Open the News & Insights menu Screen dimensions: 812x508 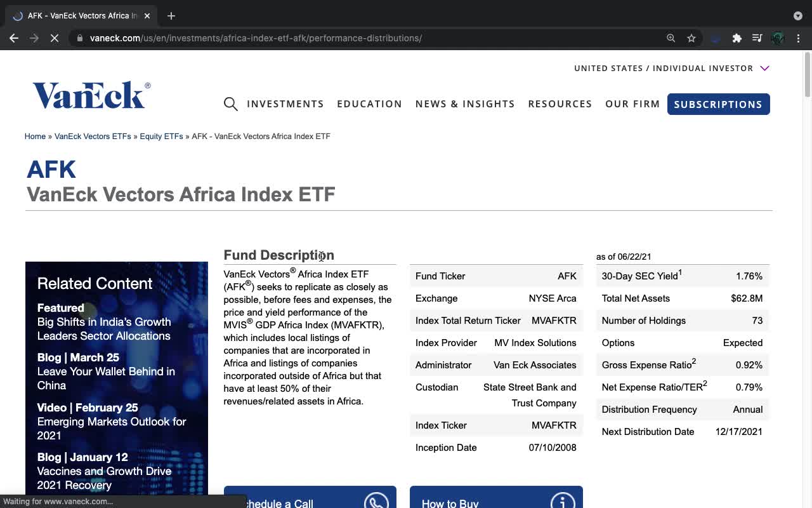click(465, 104)
